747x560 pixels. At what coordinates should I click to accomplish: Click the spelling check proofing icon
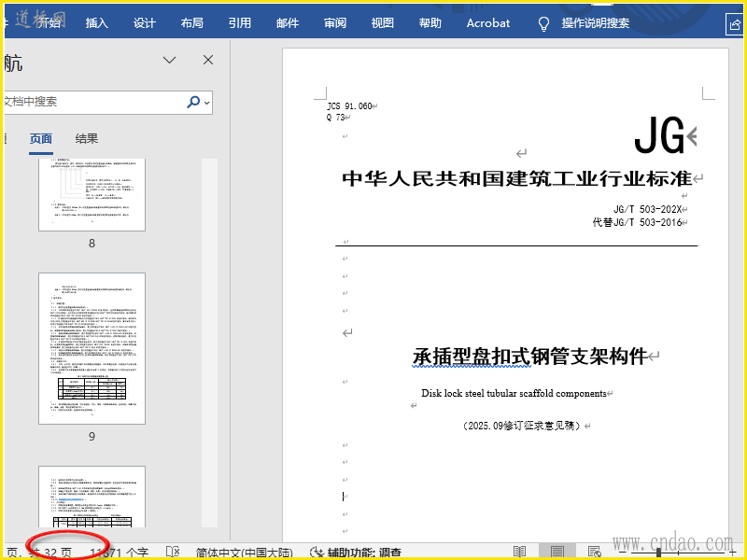(x=173, y=552)
